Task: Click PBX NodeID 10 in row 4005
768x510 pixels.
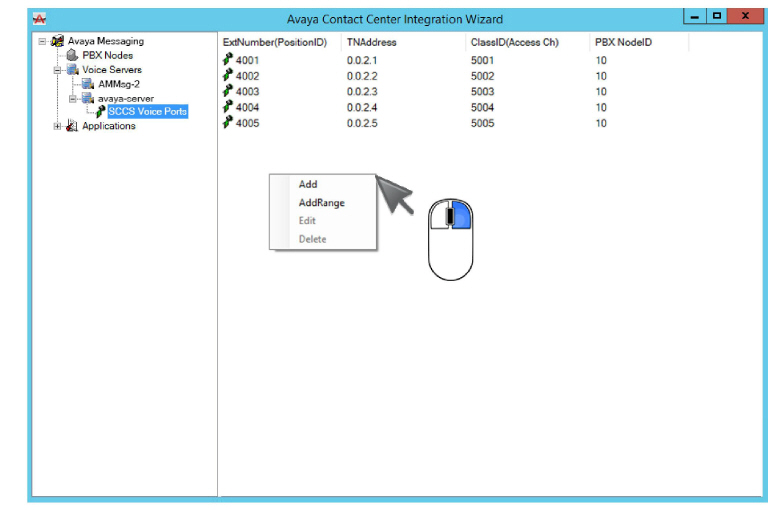Action: tap(601, 123)
